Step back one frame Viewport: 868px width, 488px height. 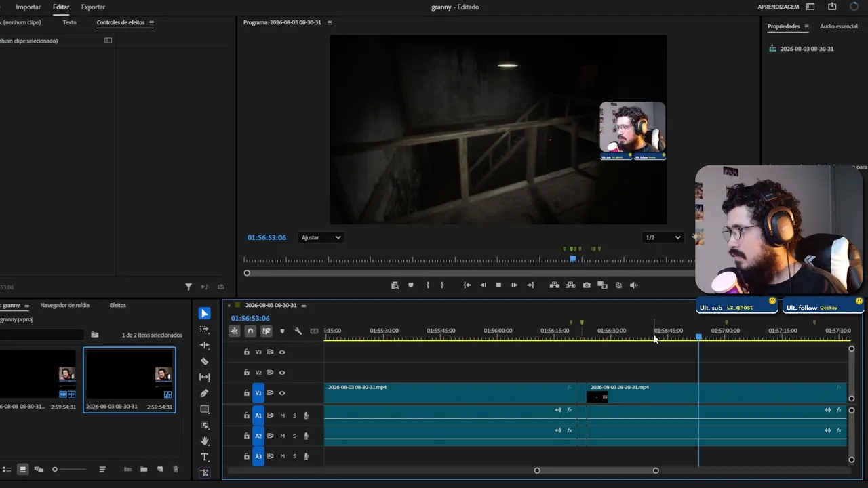[x=483, y=285]
